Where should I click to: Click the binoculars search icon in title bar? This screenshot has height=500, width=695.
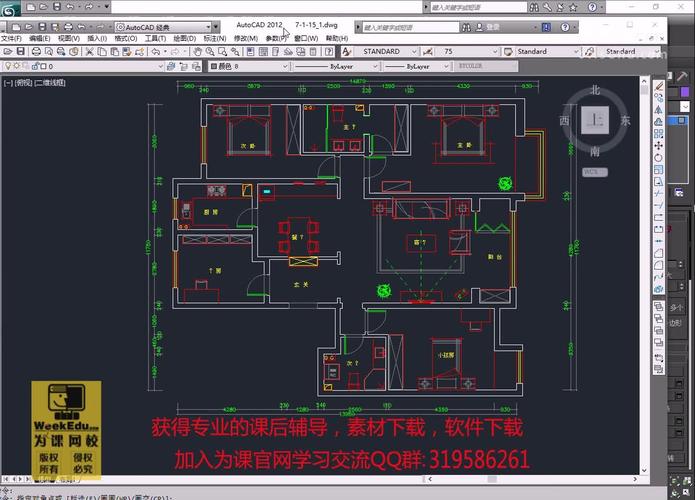point(466,27)
